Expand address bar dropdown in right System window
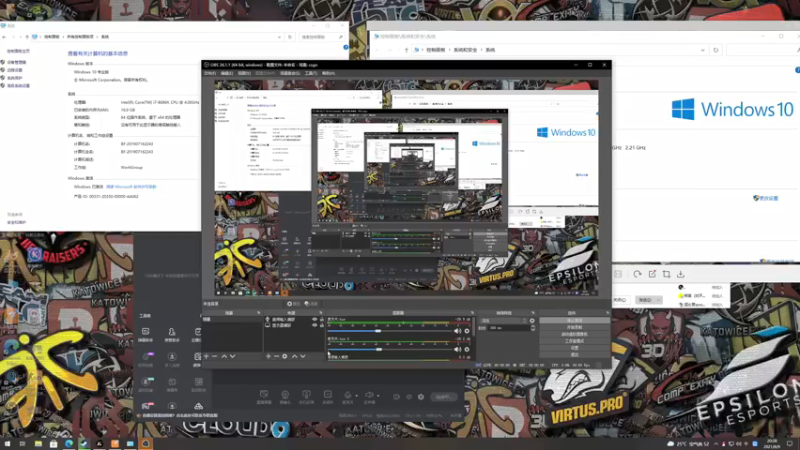Image resolution: width=800 pixels, height=450 pixels. tap(703, 50)
